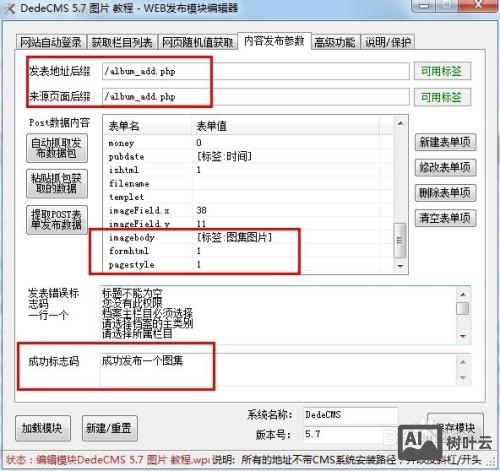Select the formhtml row

click(248, 251)
